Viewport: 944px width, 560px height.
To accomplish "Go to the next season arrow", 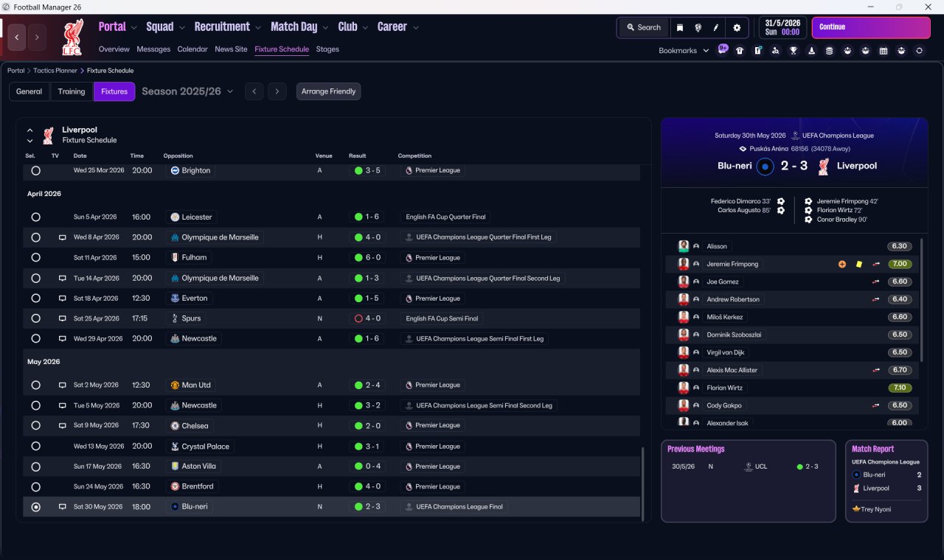I will pyautogui.click(x=277, y=91).
